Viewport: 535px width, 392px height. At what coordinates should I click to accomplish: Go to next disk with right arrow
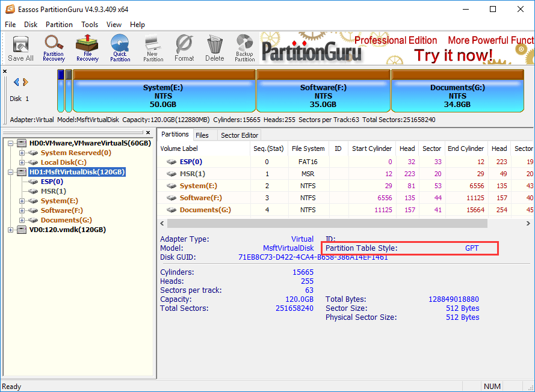point(25,82)
